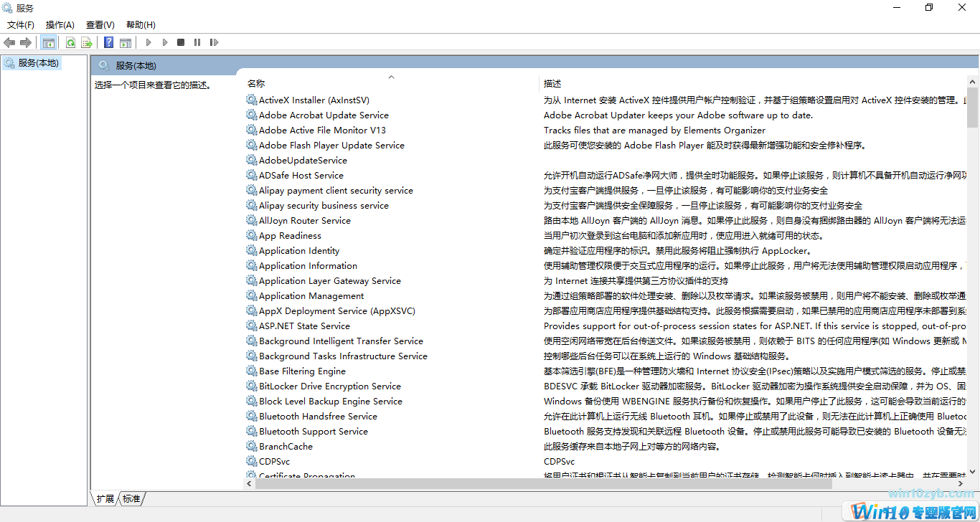Open the 文件 menu
Image resolution: width=980 pixels, height=522 pixels.
click(20, 24)
